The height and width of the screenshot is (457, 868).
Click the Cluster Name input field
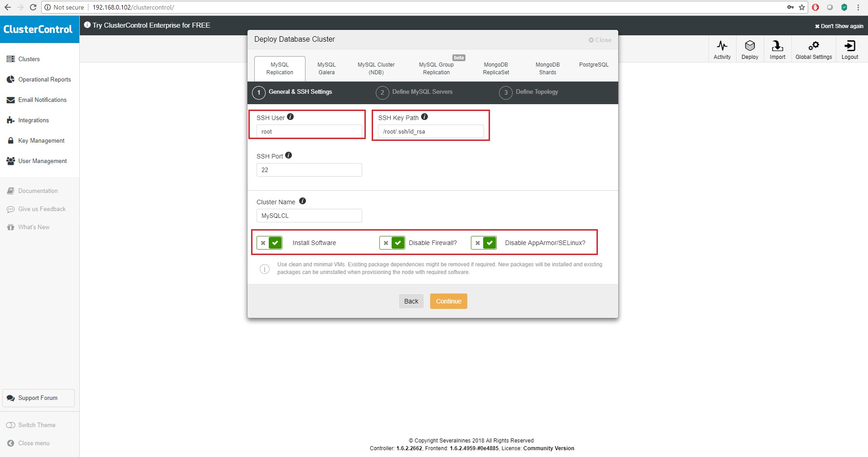[309, 216]
